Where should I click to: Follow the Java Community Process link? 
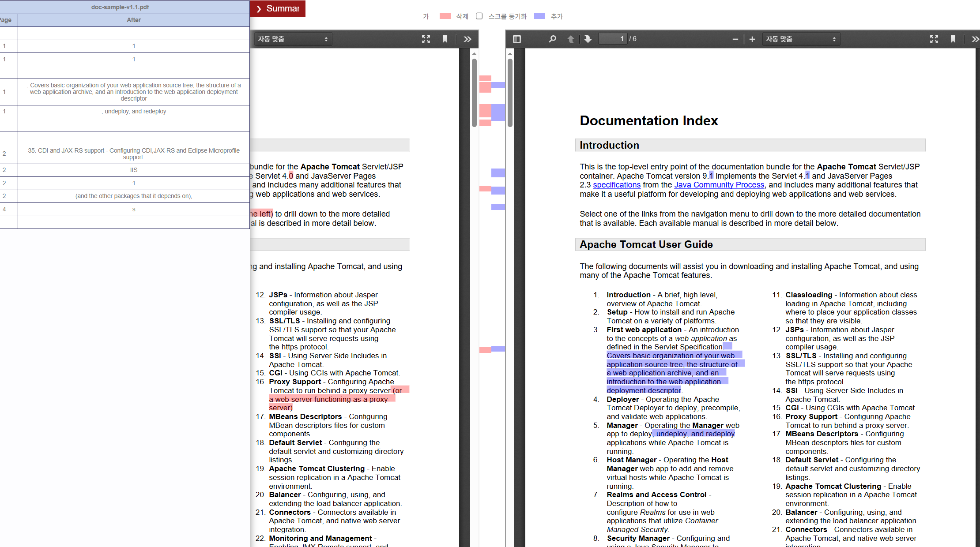[719, 185]
